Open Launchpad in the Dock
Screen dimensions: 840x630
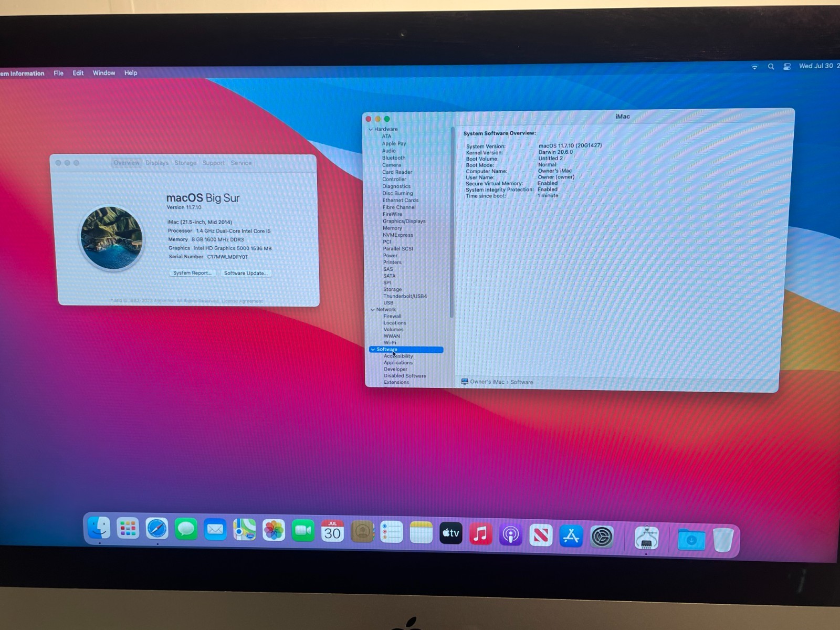[x=128, y=529]
